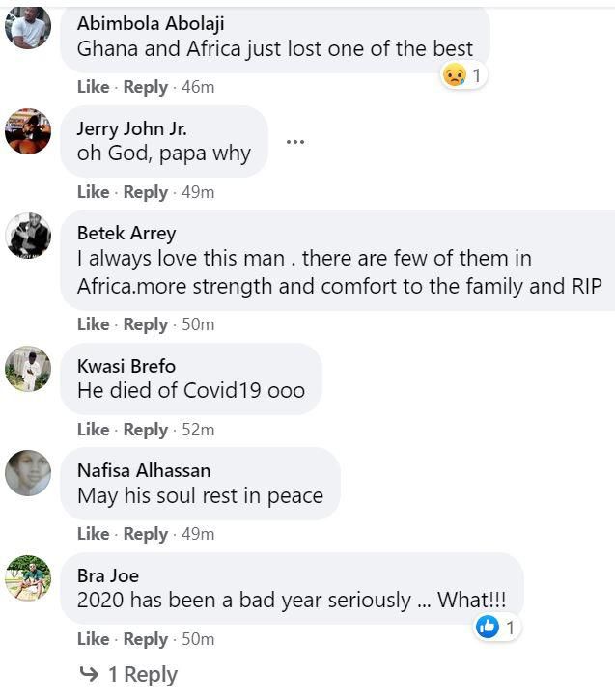
Task: Open the Kwasi Brefo name link
Action: tap(126, 366)
